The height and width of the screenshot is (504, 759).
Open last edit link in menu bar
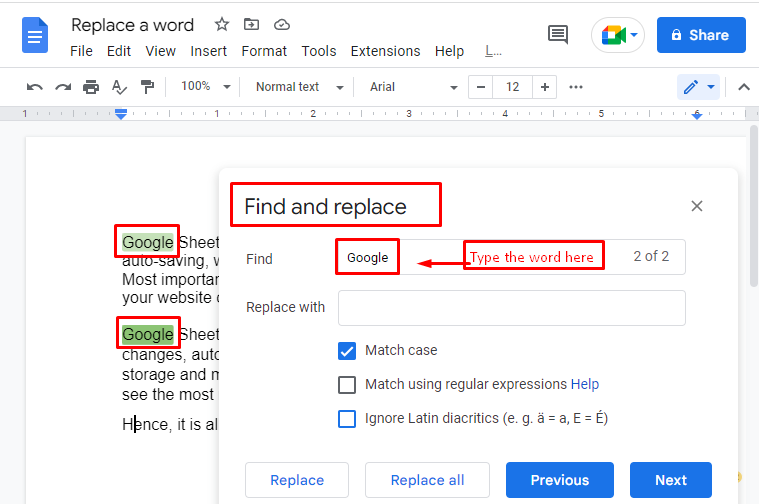click(493, 51)
